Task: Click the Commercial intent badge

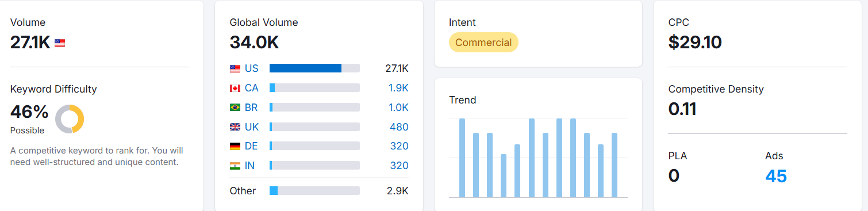Action: (483, 43)
